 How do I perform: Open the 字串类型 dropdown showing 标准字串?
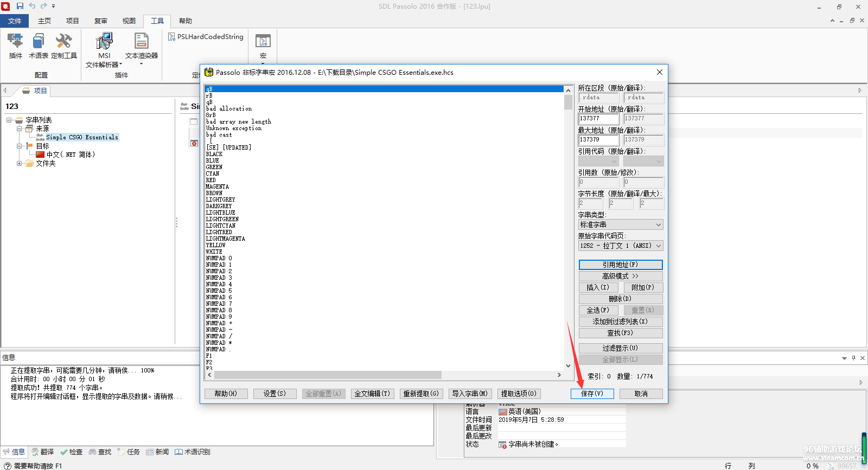(621, 224)
